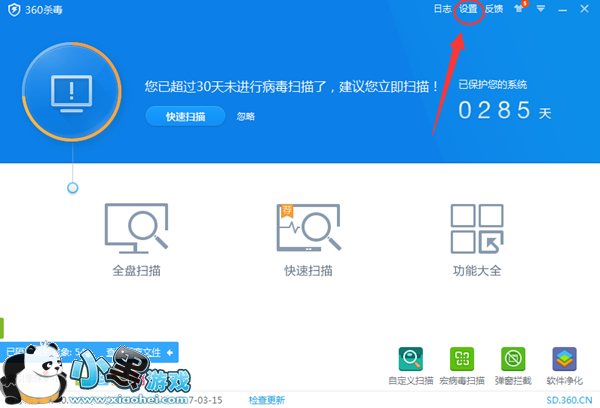Expand the title bar dropdown menu arrow
600x408 pixels.
click(x=541, y=8)
